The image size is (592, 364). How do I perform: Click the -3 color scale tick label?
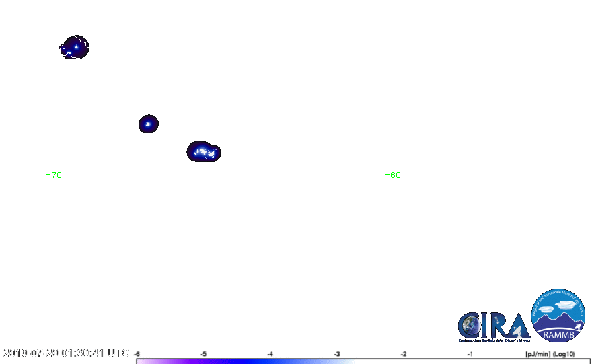pos(337,353)
